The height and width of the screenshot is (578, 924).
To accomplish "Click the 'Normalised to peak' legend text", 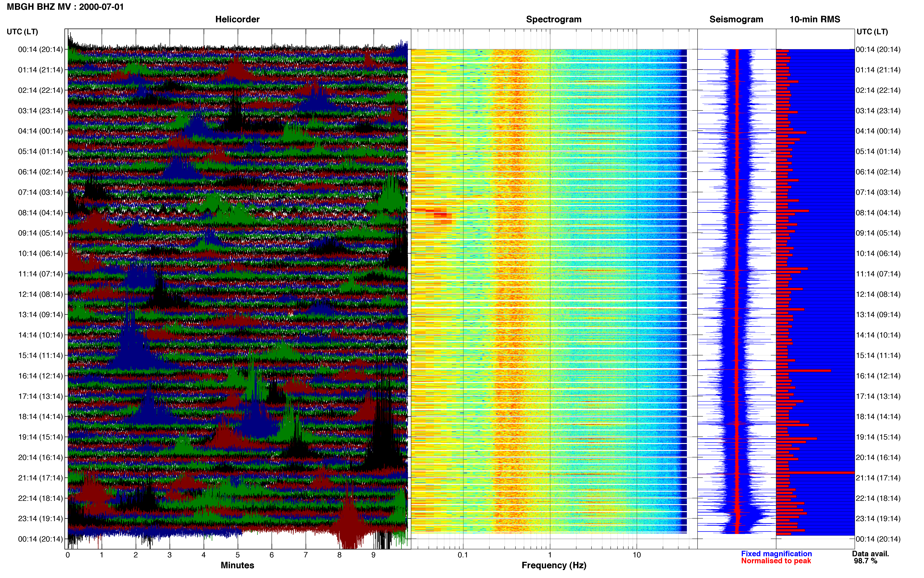I will point(776,561).
